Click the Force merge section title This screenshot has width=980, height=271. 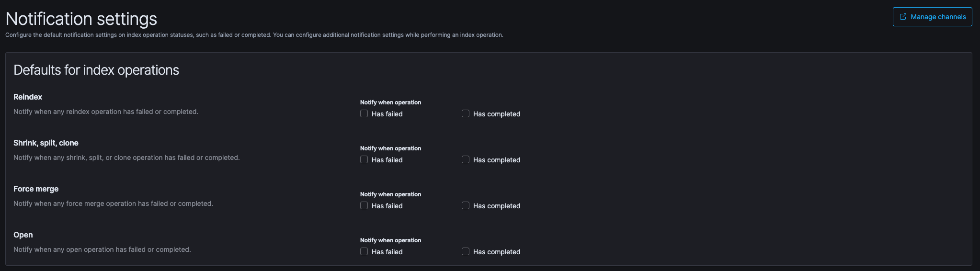[x=36, y=189]
